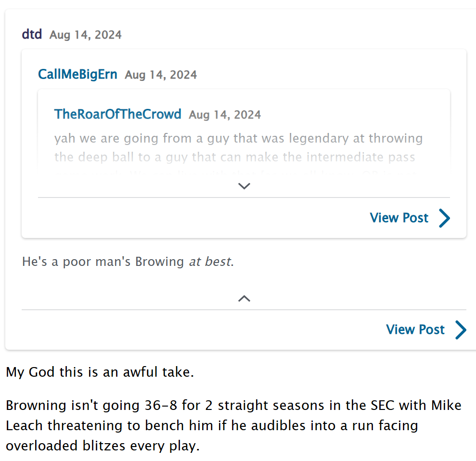
Task: Expand TheRoarOfTheCrowd's quoted post with down chevron
Action: click(244, 186)
